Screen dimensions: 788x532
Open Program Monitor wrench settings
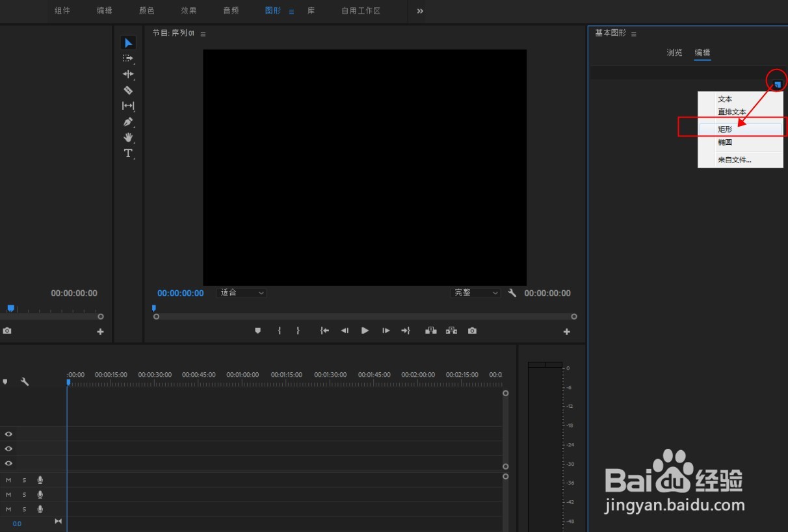pyautogui.click(x=512, y=293)
